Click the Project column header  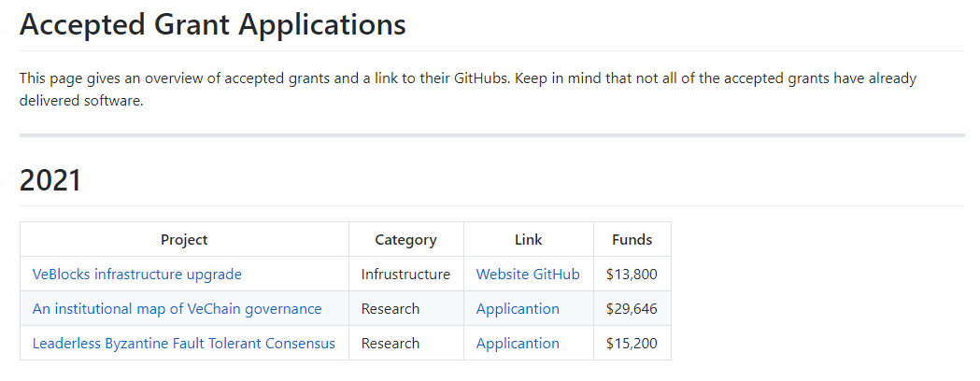184,240
